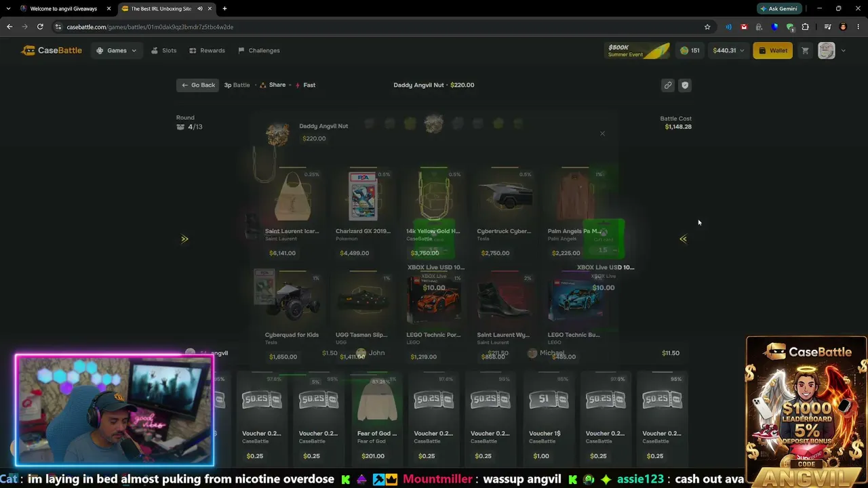The height and width of the screenshot is (488, 868).
Task: Switch to The Best IRL Unboxing Site tab
Action: click(161, 9)
